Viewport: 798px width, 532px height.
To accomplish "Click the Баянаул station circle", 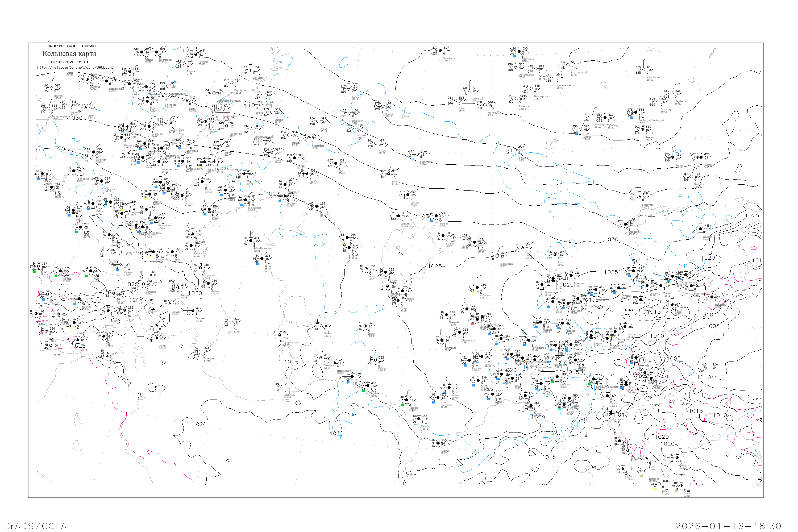I will pyautogui.click(x=643, y=130).
